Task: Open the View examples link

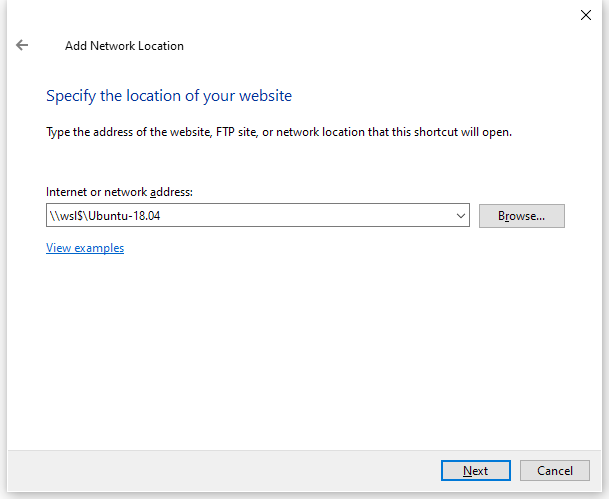Action: click(85, 248)
